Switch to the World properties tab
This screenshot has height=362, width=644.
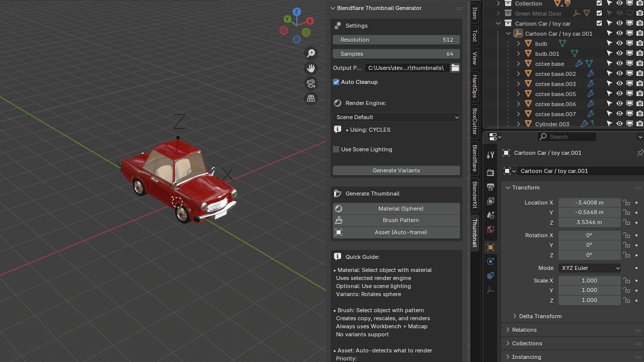coord(491,229)
